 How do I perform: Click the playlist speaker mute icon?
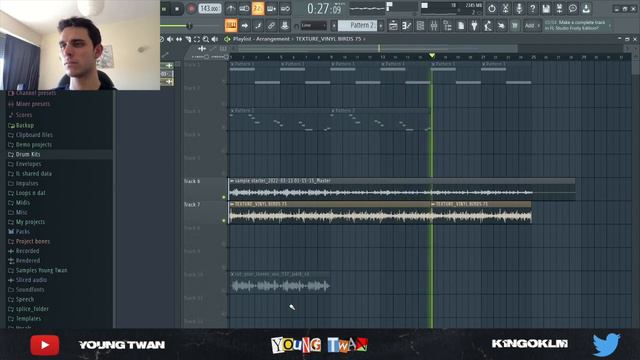[x=170, y=39]
